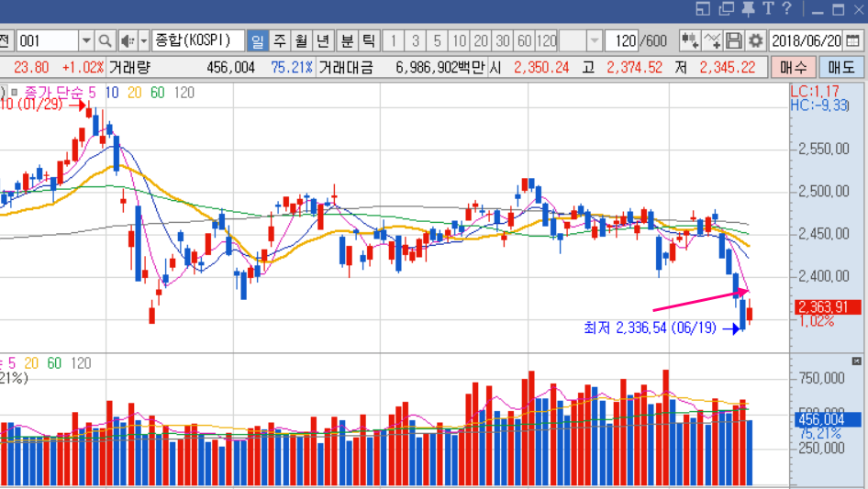Choose the 3 interval button
The width and height of the screenshot is (868, 489).
point(415,41)
